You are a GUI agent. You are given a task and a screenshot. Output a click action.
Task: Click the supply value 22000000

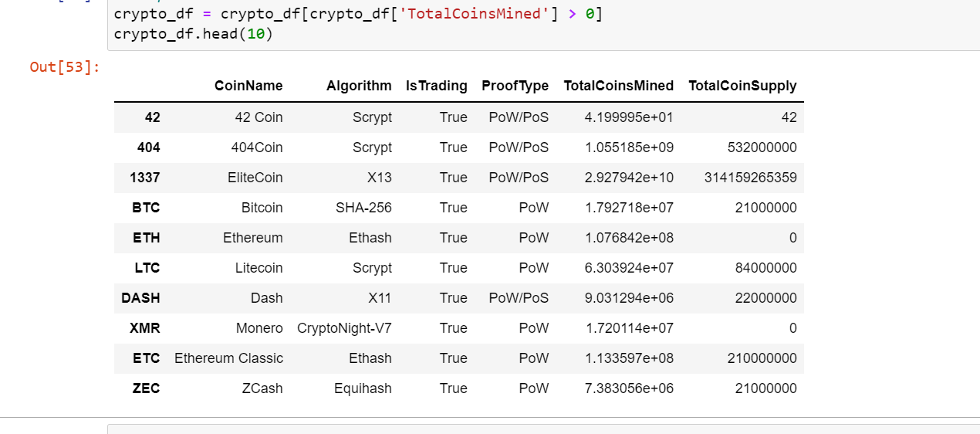765,298
